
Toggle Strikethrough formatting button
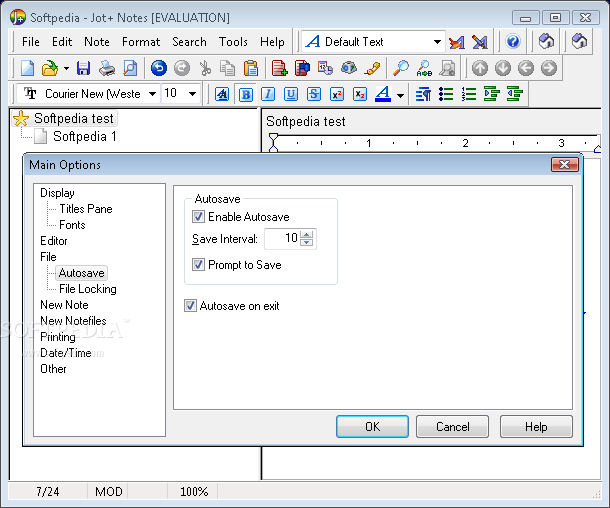click(x=314, y=94)
